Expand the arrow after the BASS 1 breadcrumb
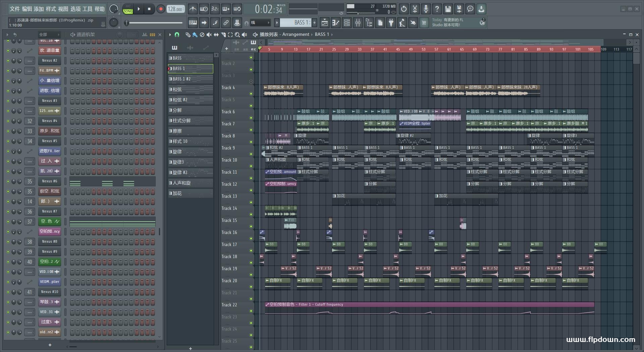The image size is (644, 352). (332, 35)
